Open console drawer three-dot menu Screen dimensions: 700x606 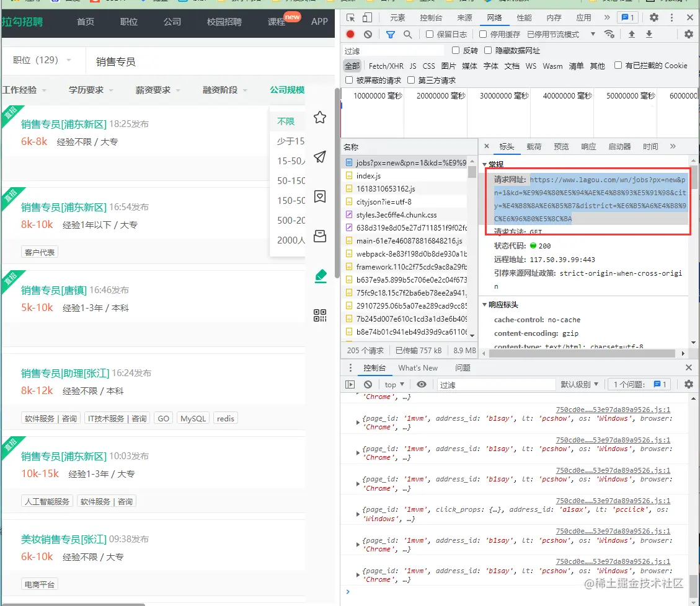click(x=350, y=367)
